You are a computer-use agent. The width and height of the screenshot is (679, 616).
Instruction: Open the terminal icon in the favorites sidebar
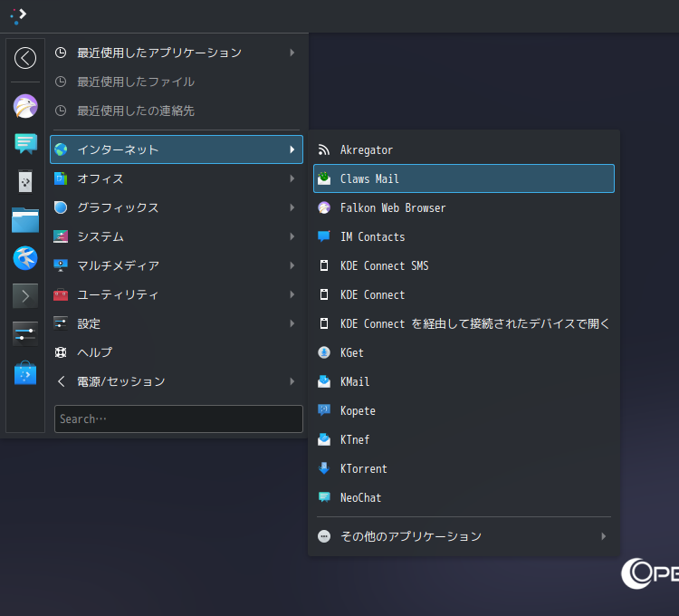pos(25,296)
